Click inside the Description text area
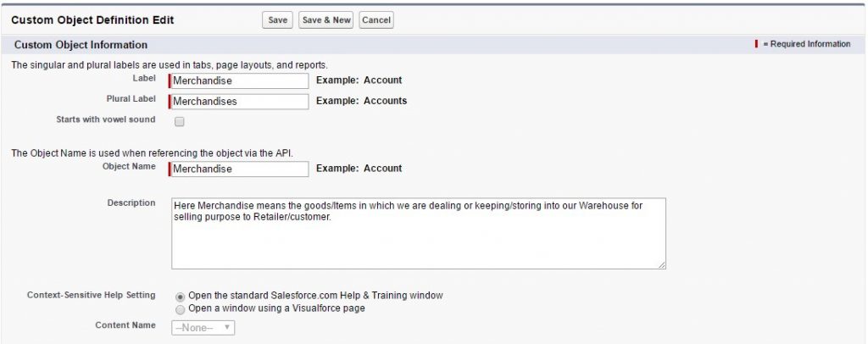Image resolution: width=868 pixels, height=344 pixels. click(418, 234)
